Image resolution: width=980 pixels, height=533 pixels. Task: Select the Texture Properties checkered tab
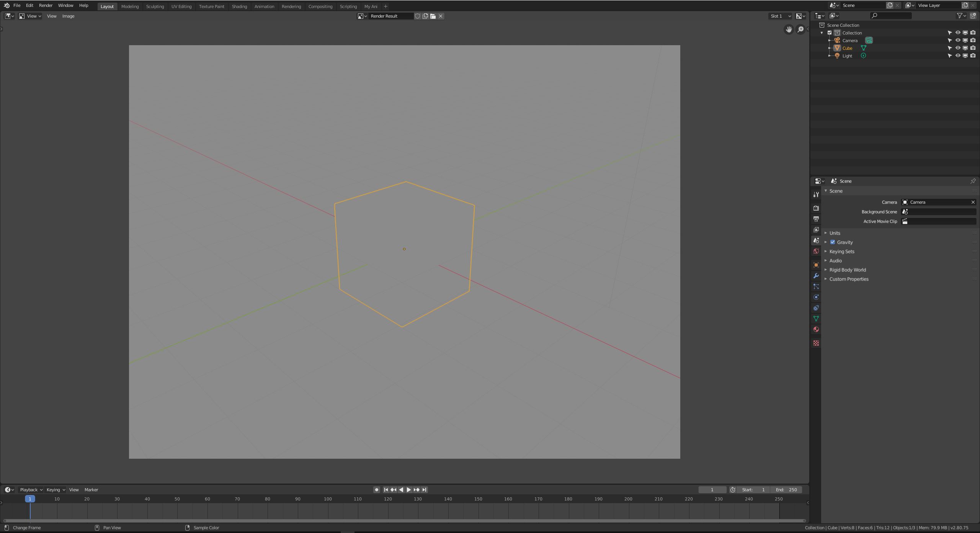tap(817, 343)
